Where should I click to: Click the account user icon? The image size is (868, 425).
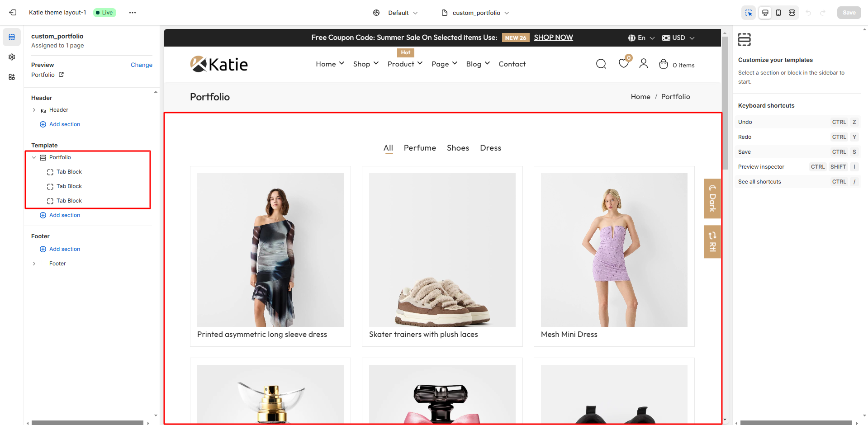pos(643,64)
